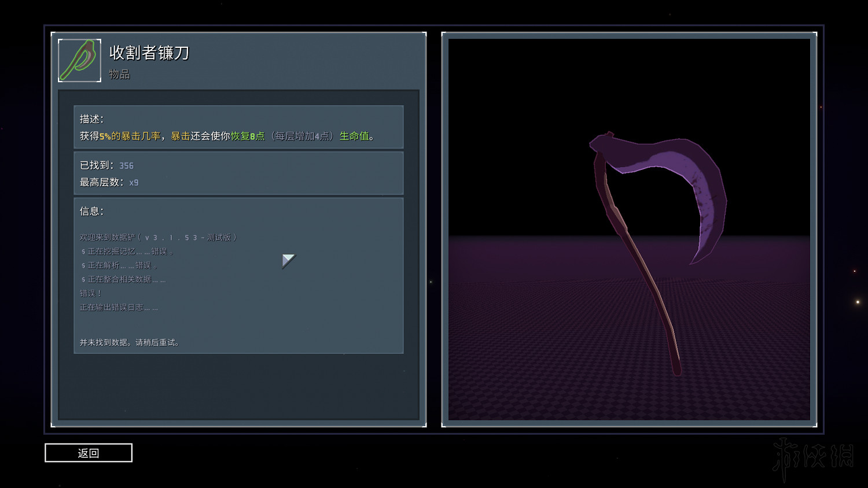Click the 正在挖掘记忆 log line
Viewport: 868px width, 488px height.
(x=127, y=252)
